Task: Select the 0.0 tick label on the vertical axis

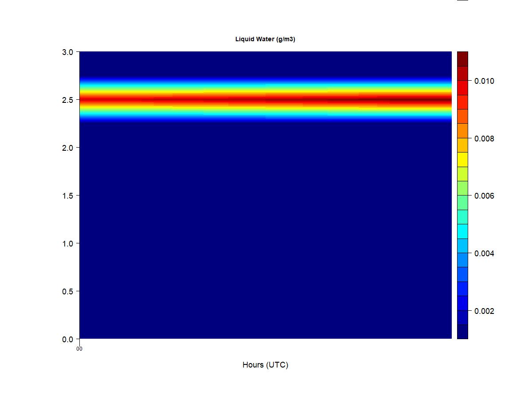Action: pos(67,339)
